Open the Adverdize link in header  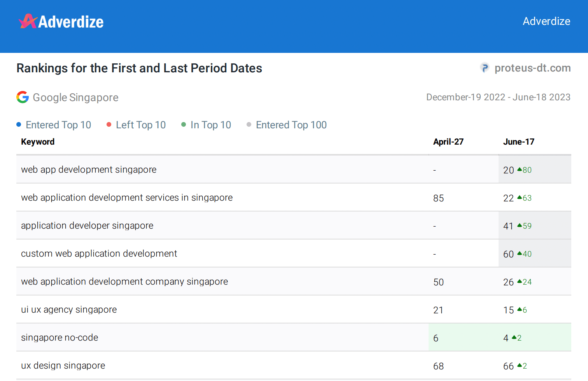pos(546,21)
